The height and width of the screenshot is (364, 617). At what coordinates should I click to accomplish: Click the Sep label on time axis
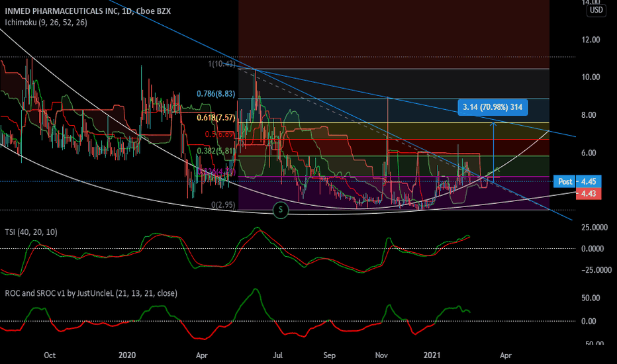[x=330, y=355]
